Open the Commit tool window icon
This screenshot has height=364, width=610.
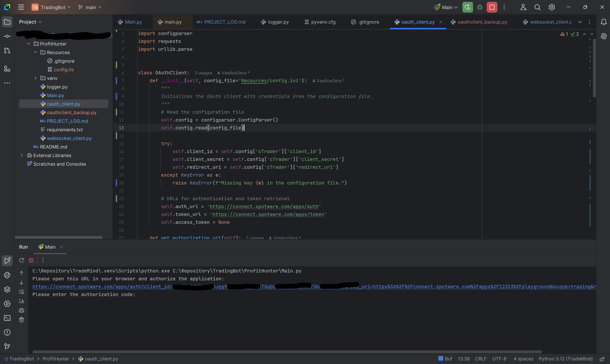pyautogui.click(x=7, y=36)
